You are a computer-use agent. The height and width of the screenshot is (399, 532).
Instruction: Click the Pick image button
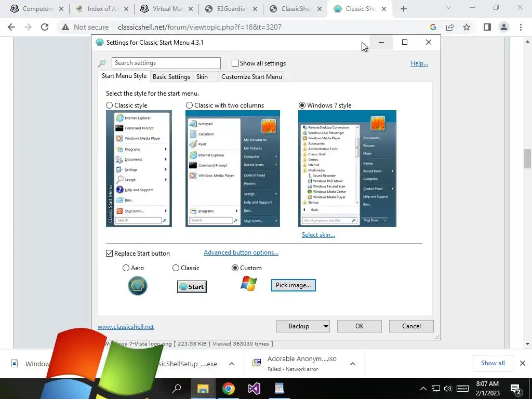[293, 285]
